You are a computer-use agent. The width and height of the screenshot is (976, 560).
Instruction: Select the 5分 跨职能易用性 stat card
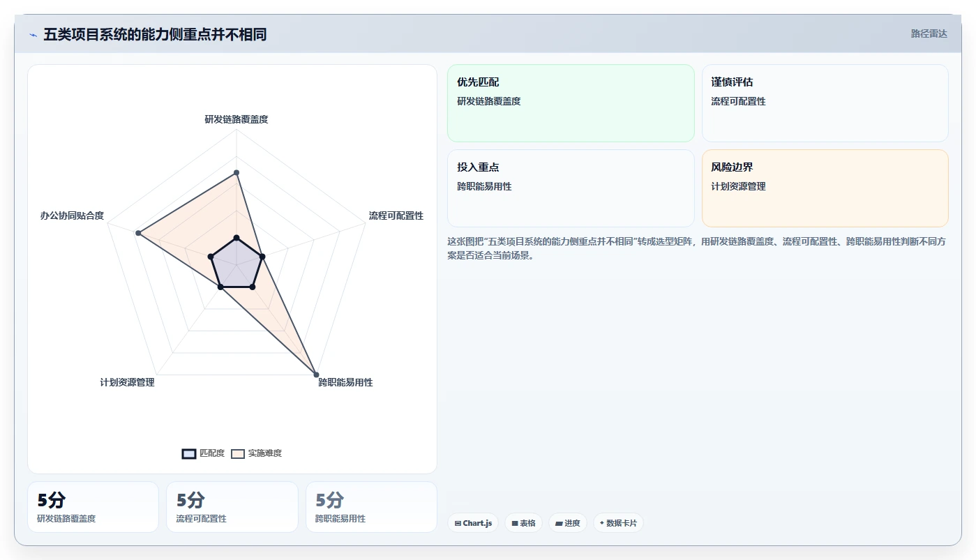tap(371, 507)
